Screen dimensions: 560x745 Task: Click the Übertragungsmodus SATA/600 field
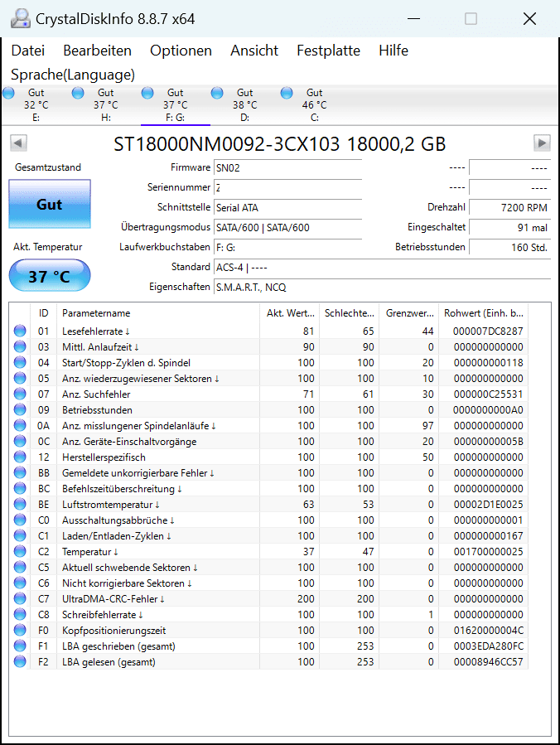(x=287, y=228)
